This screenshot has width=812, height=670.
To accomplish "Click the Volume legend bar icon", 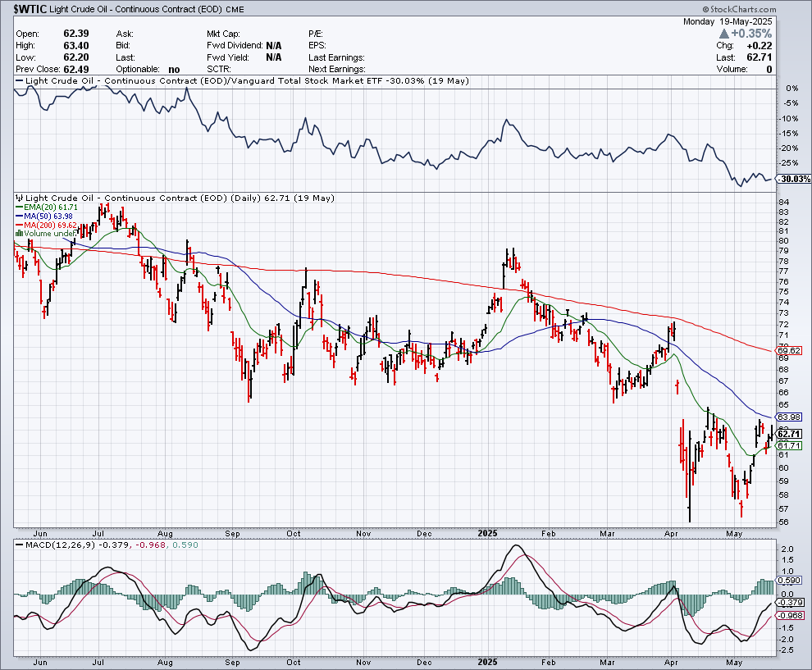I will 20,234.
